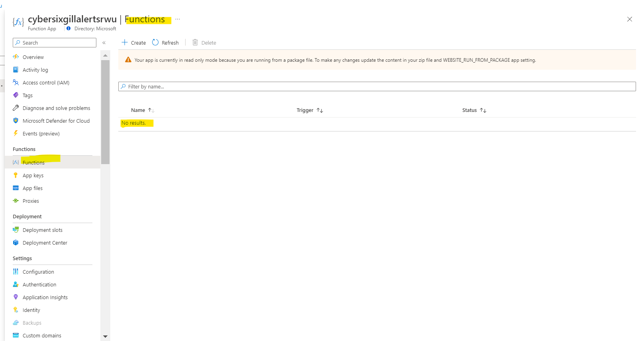Click the green Proxies icon

16,201
